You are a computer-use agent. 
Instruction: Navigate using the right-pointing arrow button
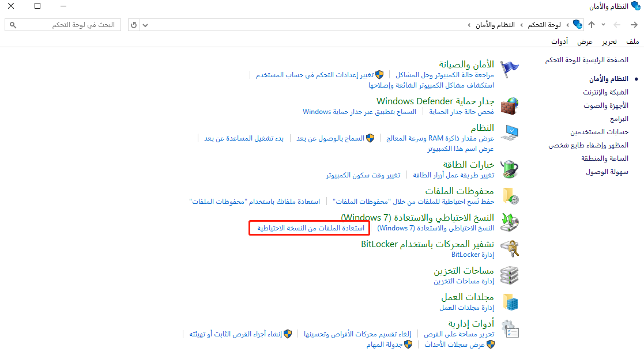pos(634,25)
